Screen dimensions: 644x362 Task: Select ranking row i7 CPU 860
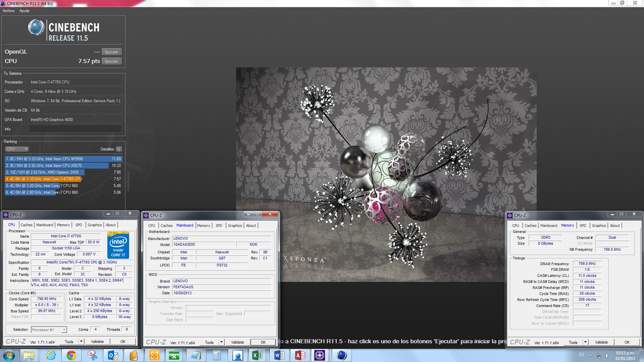[x=63, y=192]
